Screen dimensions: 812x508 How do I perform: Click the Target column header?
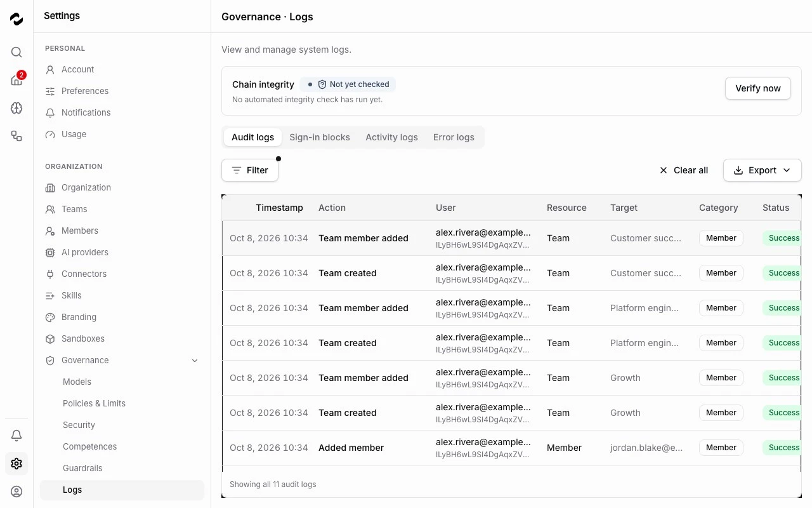[624, 208]
